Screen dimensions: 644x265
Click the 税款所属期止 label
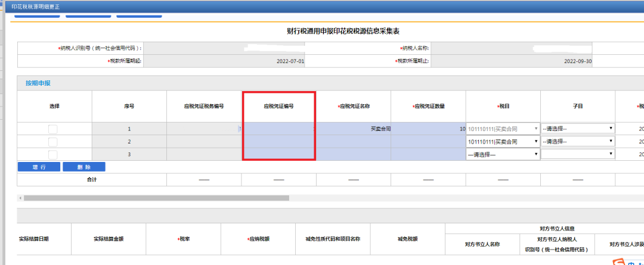(x=411, y=61)
